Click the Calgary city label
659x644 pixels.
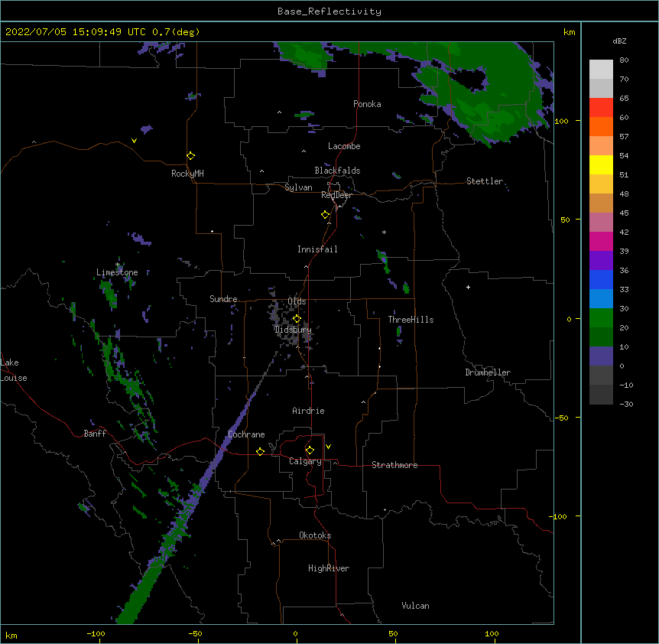(305, 461)
